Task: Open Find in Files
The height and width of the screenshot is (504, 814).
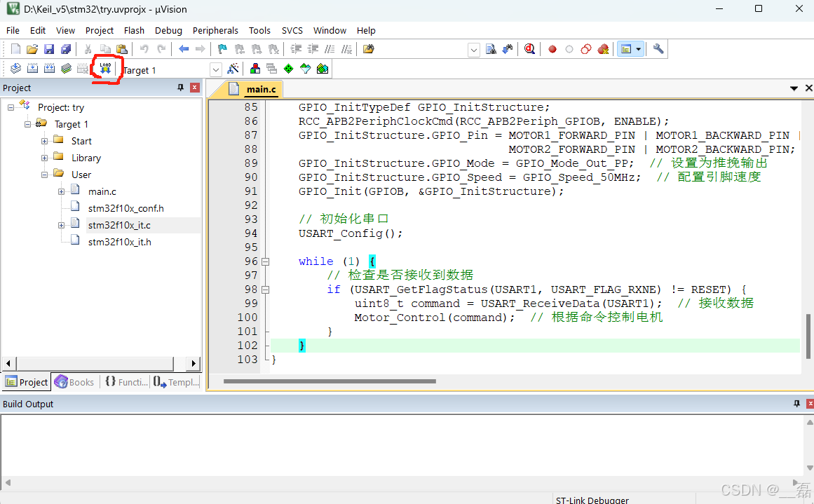Action: point(369,49)
